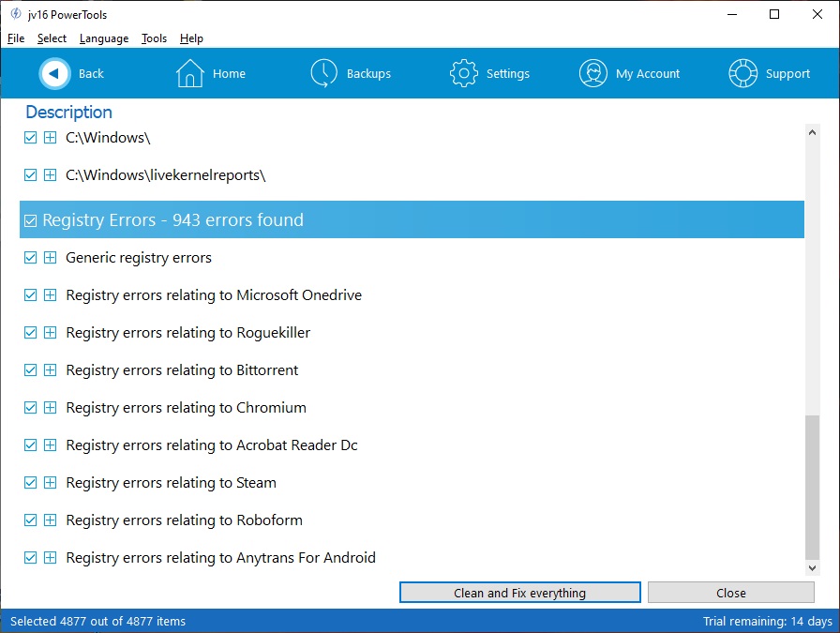This screenshot has height=633, width=840.
Task: Expand Generic registry errors node
Action: (x=50, y=258)
